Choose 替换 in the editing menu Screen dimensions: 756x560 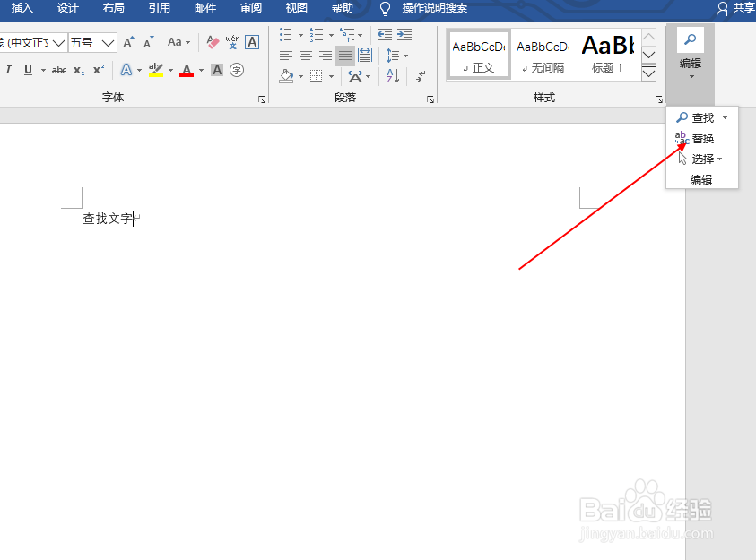pos(701,139)
